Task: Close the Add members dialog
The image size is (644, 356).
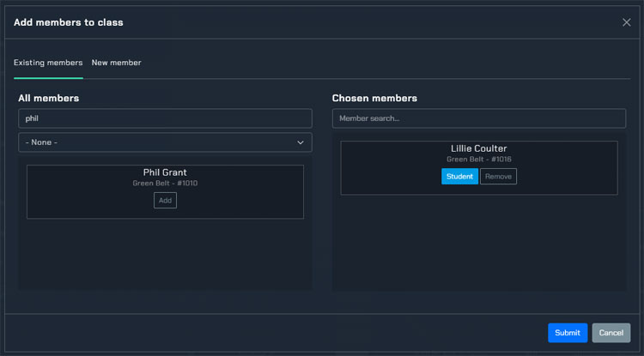Action: pyautogui.click(x=626, y=22)
